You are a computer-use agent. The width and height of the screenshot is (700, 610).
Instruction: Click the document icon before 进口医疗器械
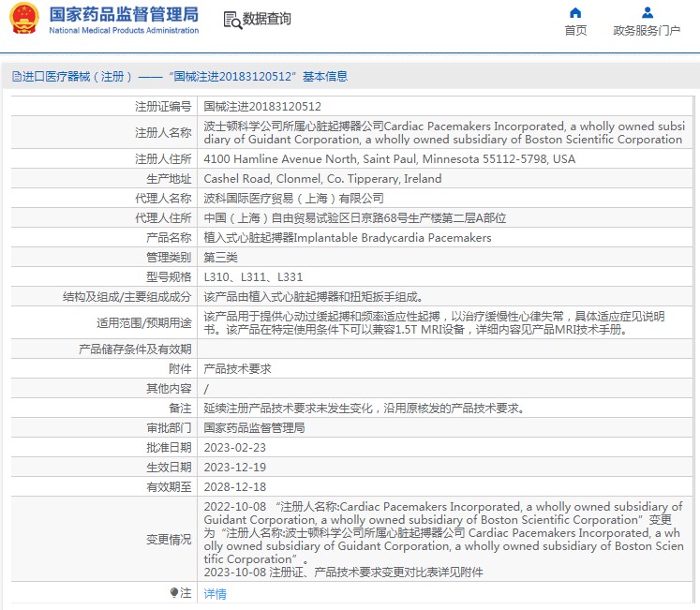[x=17, y=76]
